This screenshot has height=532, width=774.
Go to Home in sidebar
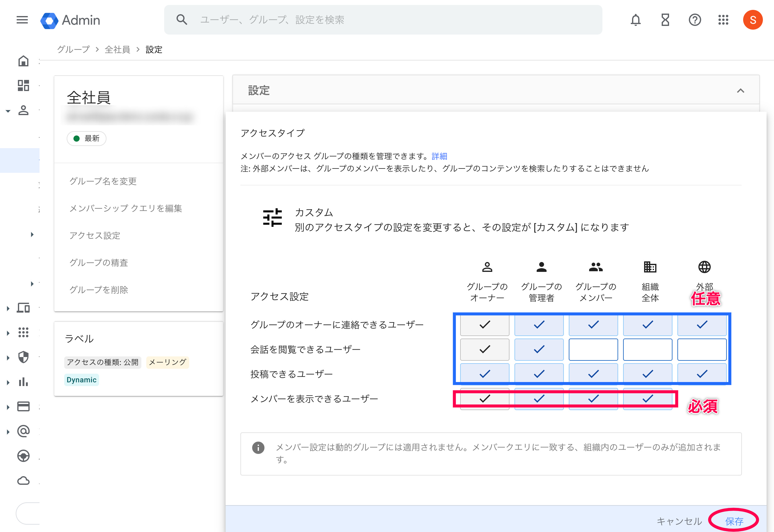tap(23, 61)
